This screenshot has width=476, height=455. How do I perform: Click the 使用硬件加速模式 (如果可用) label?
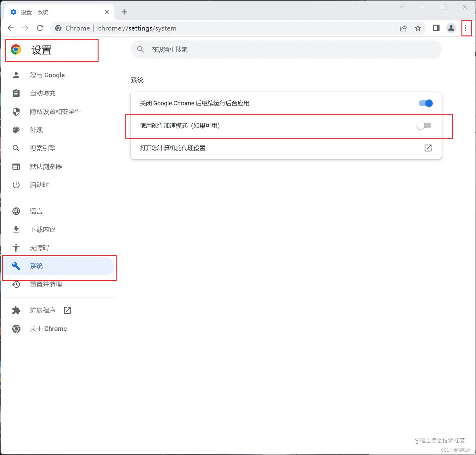[180, 126]
